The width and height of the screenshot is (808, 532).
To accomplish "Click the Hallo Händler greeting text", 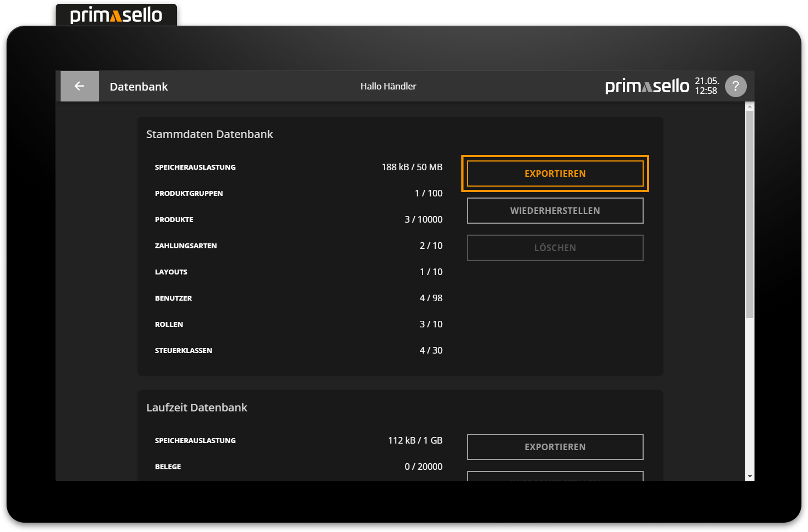I will coord(388,86).
